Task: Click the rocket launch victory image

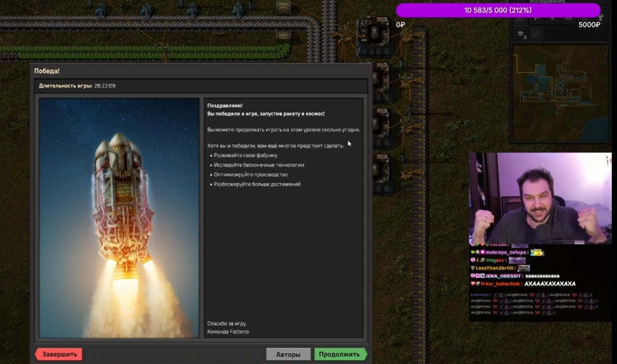Action: tap(119, 218)
